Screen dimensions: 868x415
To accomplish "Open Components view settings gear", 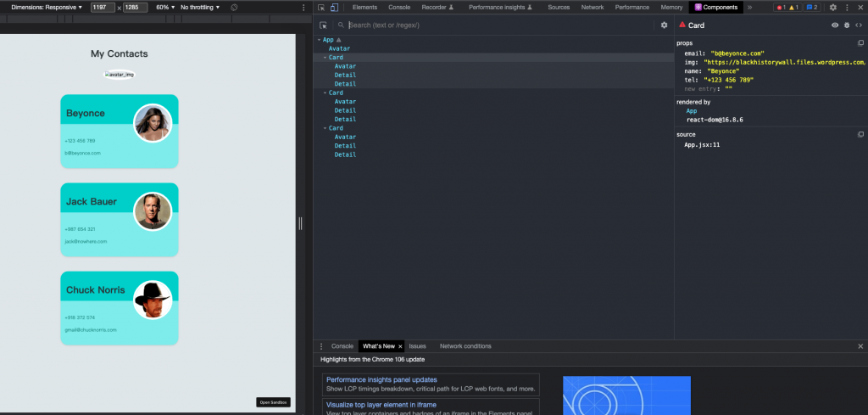I will pyautogui.click(x=665, y=25).
